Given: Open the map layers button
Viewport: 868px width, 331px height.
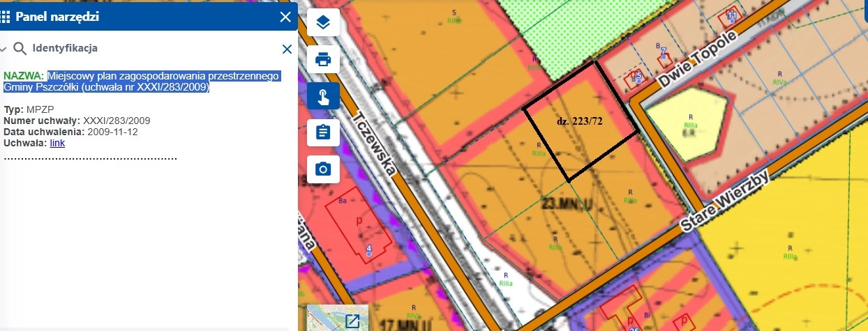Looking at the screenshot, I should coord(323,22).
